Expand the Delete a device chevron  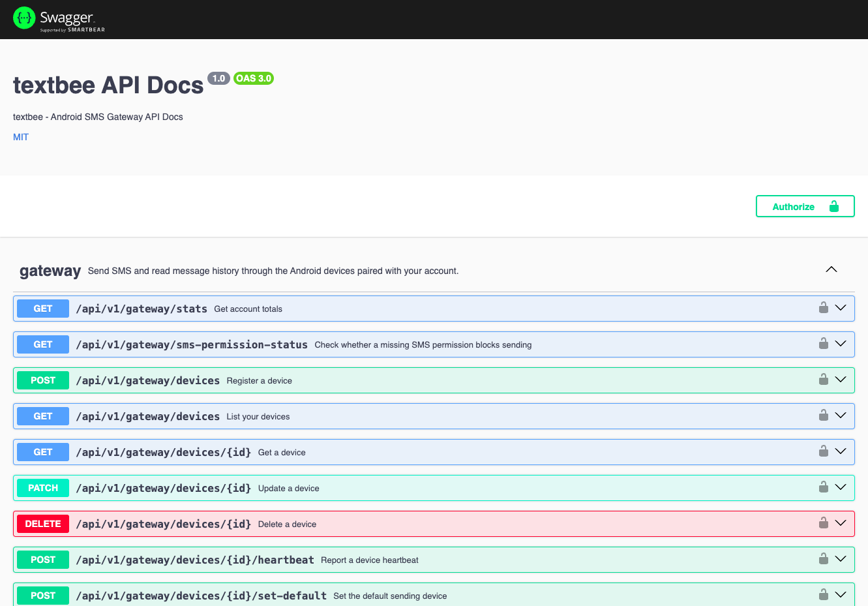pyautogui.click(x=841, y=523)
